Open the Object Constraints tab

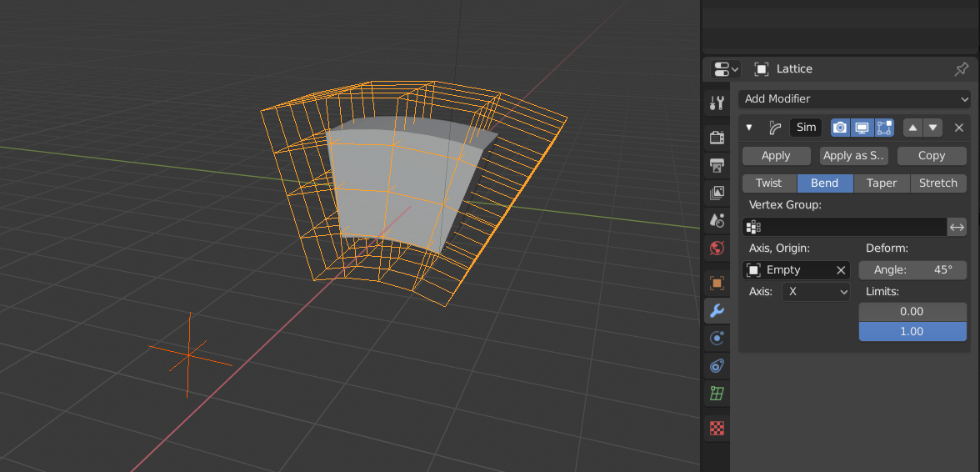pyautogui.click(x=717, y=366)
